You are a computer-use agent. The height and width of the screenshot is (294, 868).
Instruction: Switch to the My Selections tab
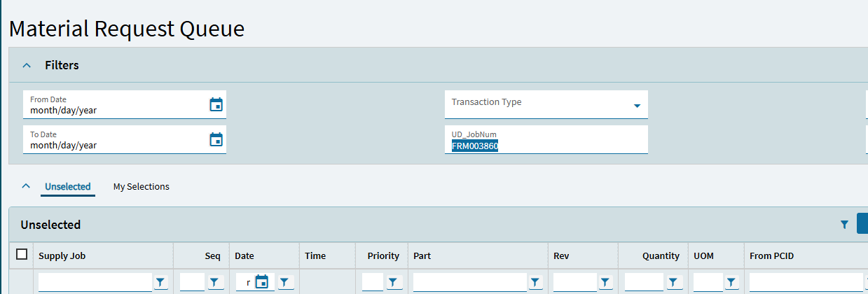(x=142, y=187)
